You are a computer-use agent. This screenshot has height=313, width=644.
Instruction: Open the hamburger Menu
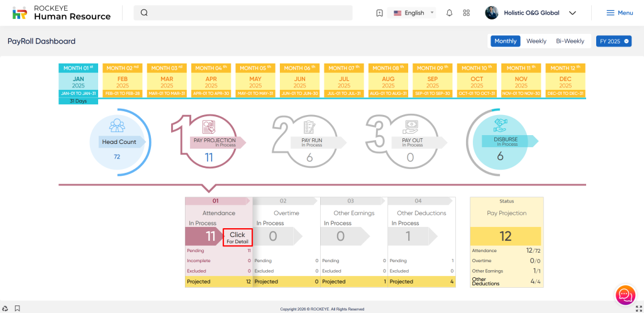pyautogui.click(x=619, y=13)
